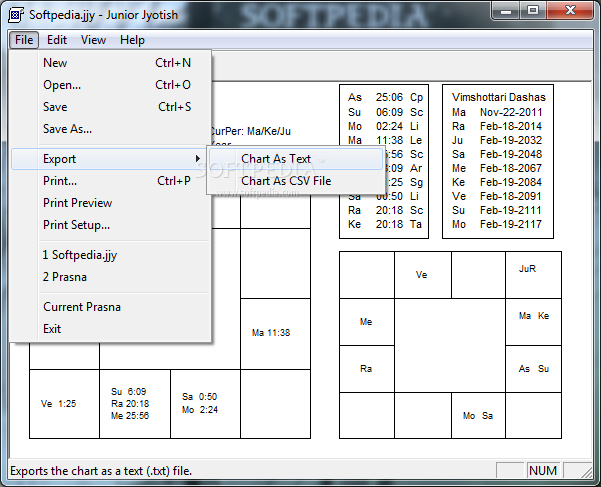Open recent file 2 Prasna
Screen dimensions: 601x487
point(110,277)
